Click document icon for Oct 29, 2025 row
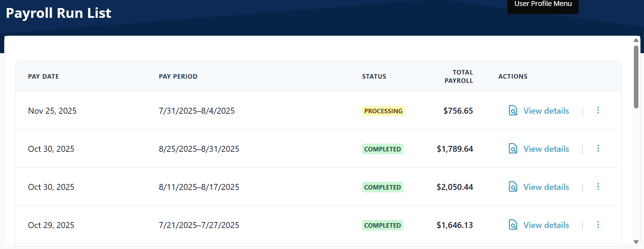This screenshot has width=644, height=249. tap(513, 225)
